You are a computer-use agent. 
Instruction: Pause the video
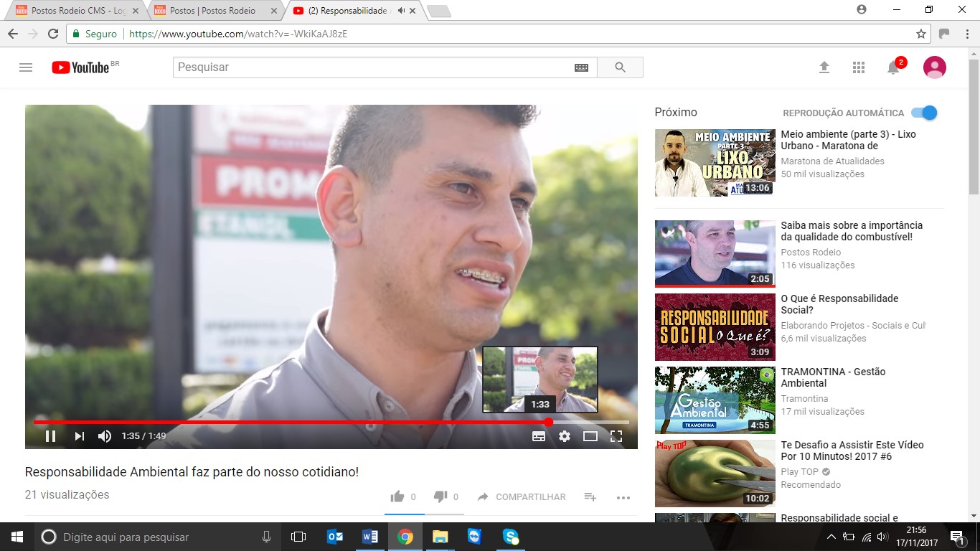click(50, 436)
